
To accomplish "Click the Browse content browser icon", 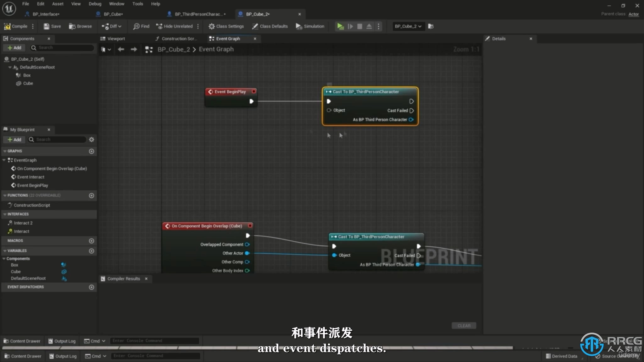I will pos(80,26).
